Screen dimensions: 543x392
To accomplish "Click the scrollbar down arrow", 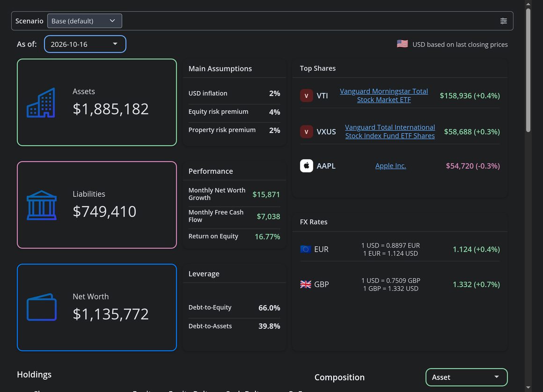I will pyautogui.click(x=528, y=387).
